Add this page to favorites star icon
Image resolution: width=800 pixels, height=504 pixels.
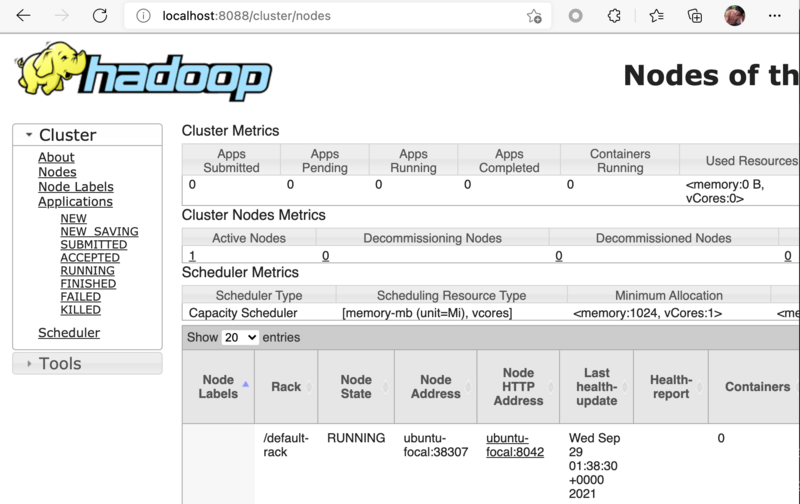click(x=534, y=16)
